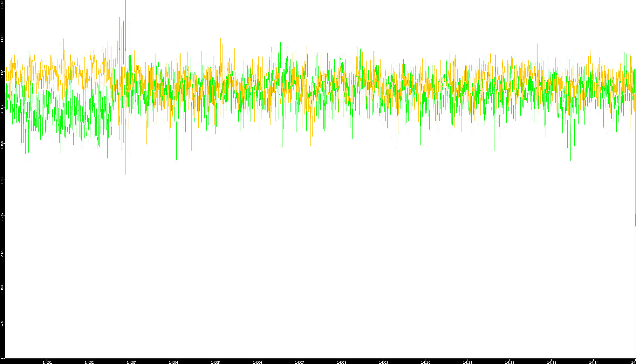This screenshot has width=636, height=364.
Task: Click the 14:01 time axis label
Action: [x=47, y=362]
